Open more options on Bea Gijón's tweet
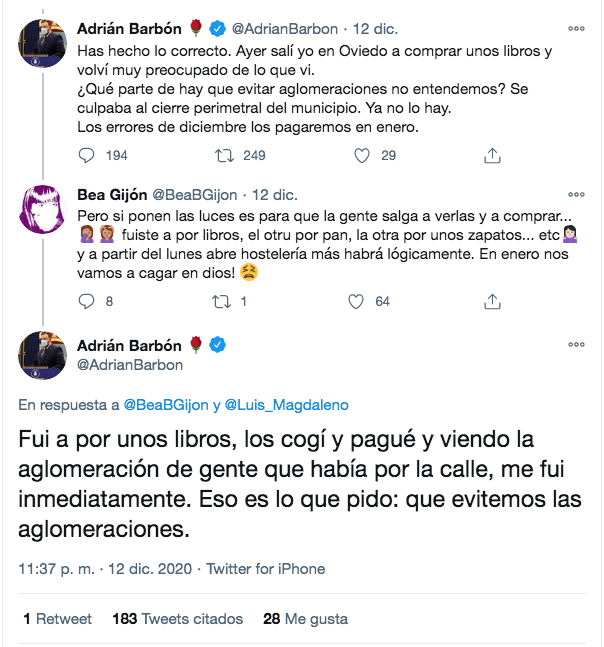Screen dimensions: 604x647 point(576,193)
